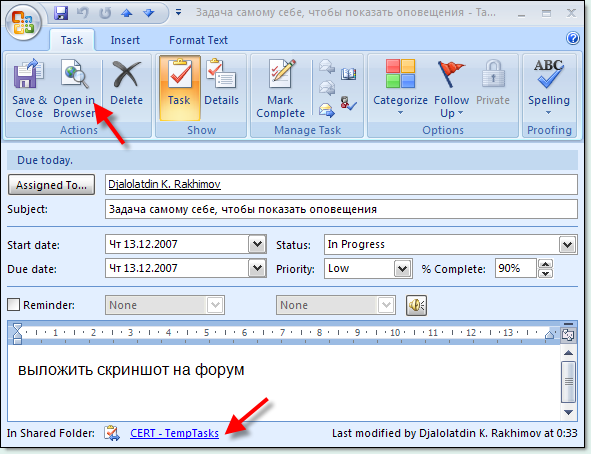
Task: Enable the Reminder checkbox
Action: click(x=14, y=304)
